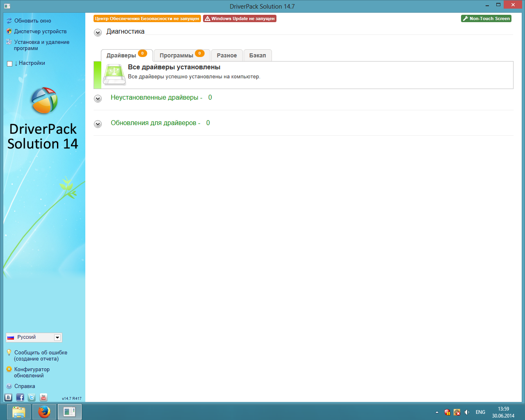Viewport: 525px width, 420px height.
Task: Click the Обновить окно link
Action: (x=33, y=21)
